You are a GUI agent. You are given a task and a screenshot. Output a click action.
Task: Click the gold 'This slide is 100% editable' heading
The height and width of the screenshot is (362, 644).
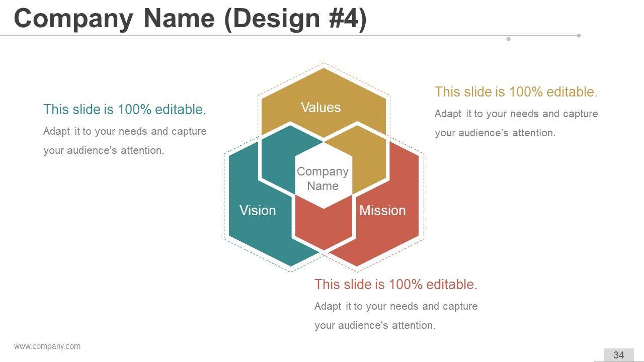(x=516, y=92)
